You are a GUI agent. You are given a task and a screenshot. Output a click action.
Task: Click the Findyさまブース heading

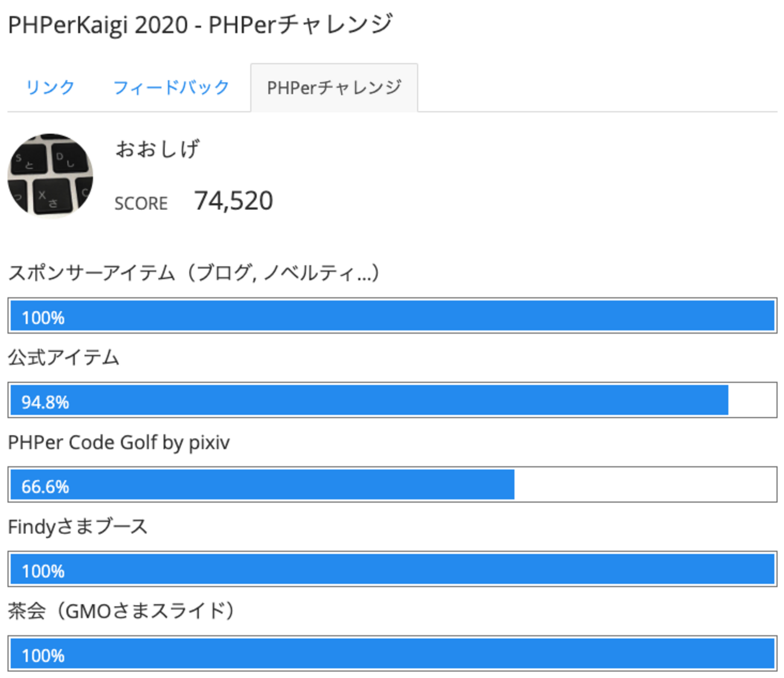coord(78,527)
